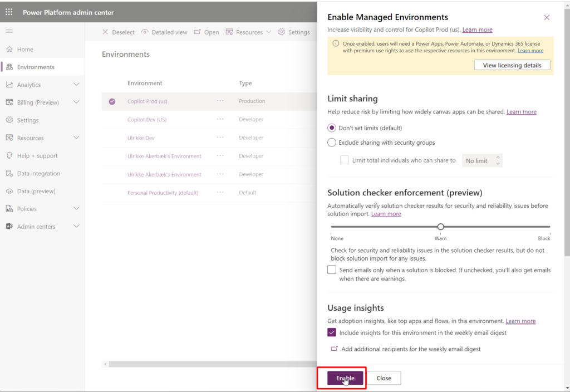Click the panel's vertical scrollbar
The image size is (570, 392).
point(567,133)
